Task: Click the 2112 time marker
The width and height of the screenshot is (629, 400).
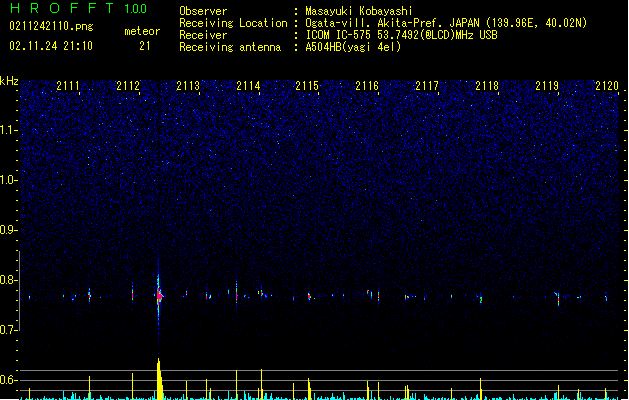Action: 128,86
